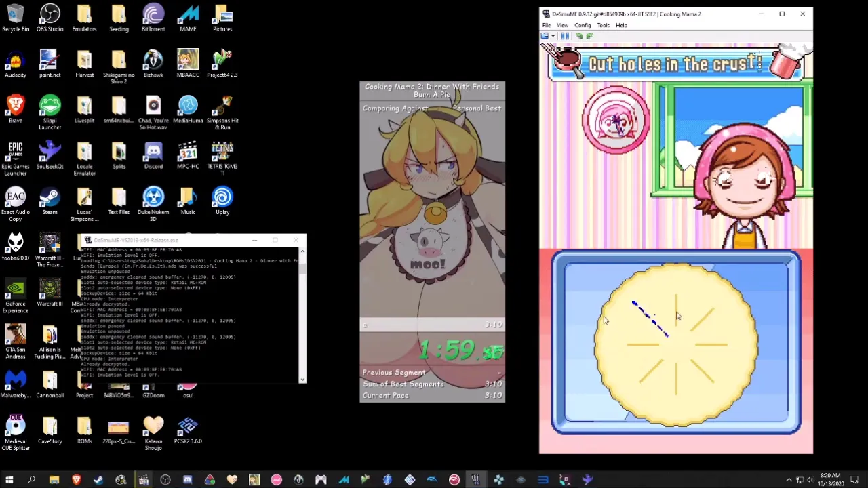Select the CaveStory folder icon
868x488 pixels.
pos(50,430)
